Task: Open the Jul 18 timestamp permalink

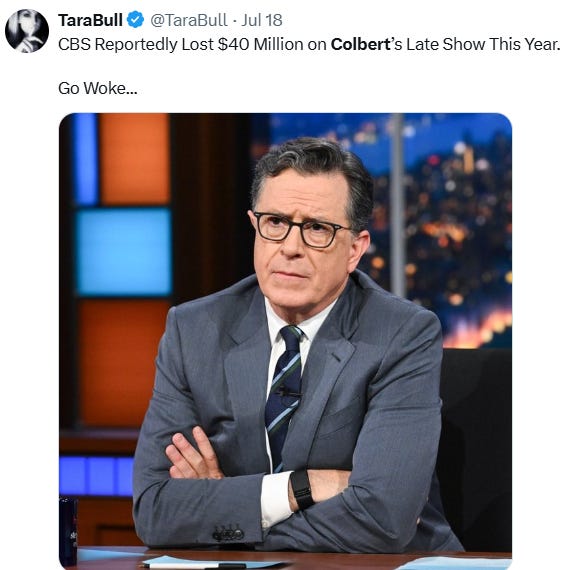Action: 262,20
